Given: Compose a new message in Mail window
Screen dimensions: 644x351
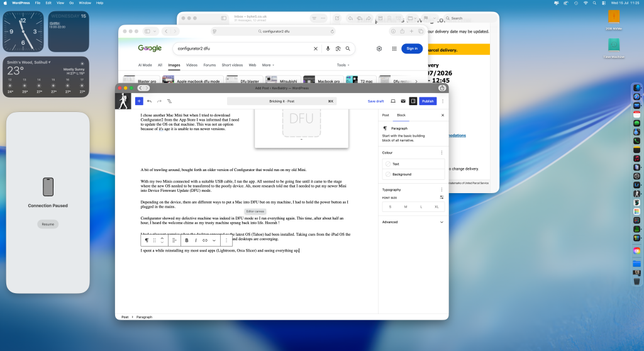Looking at the screenshot, I should pos(337,18).
